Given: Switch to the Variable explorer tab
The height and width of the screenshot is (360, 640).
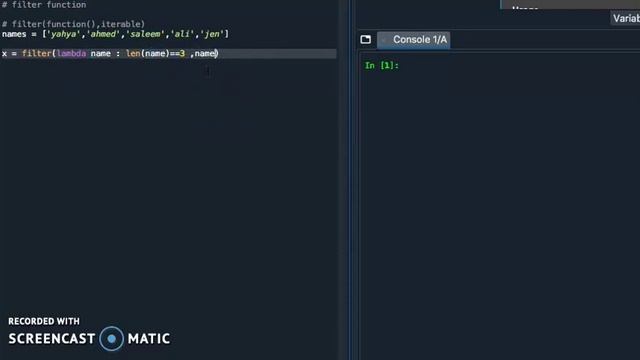Looking at the screenshot, I should pyautogui.click(x=626, y=18).
